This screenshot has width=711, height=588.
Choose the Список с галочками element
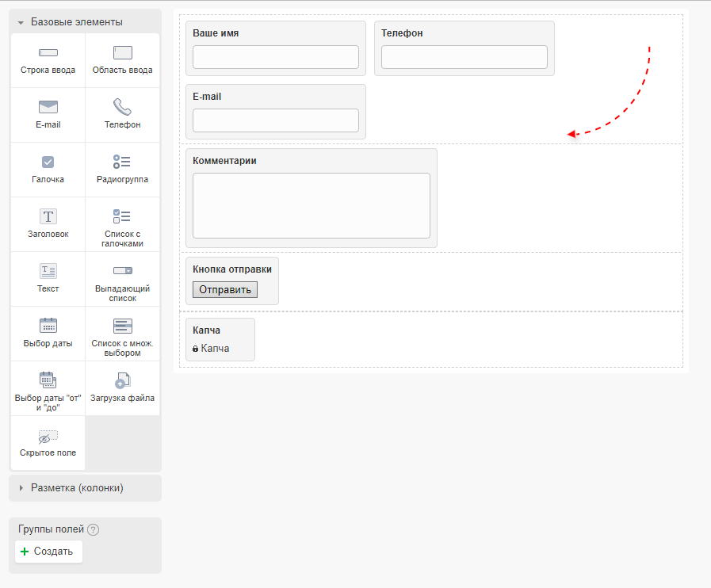122,216
